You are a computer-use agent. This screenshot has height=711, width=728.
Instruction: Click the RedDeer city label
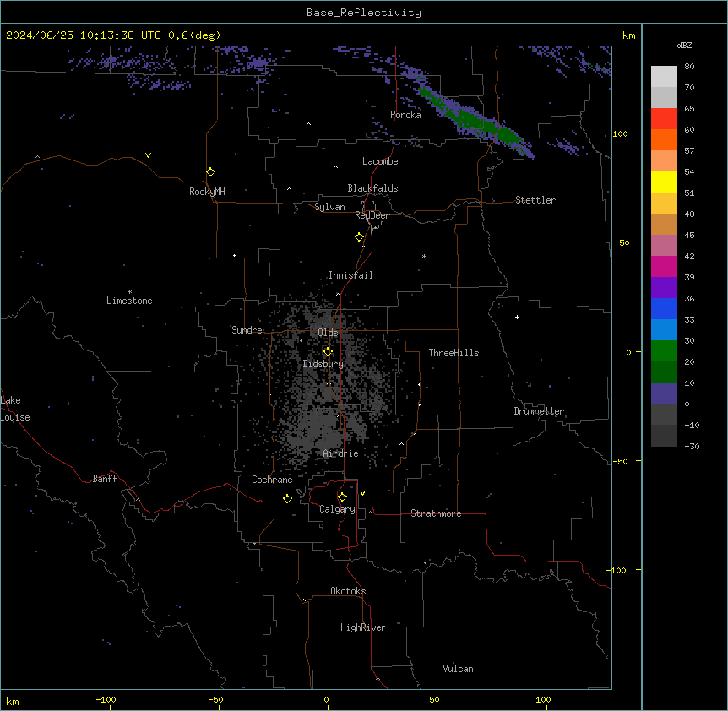(372, 215)
